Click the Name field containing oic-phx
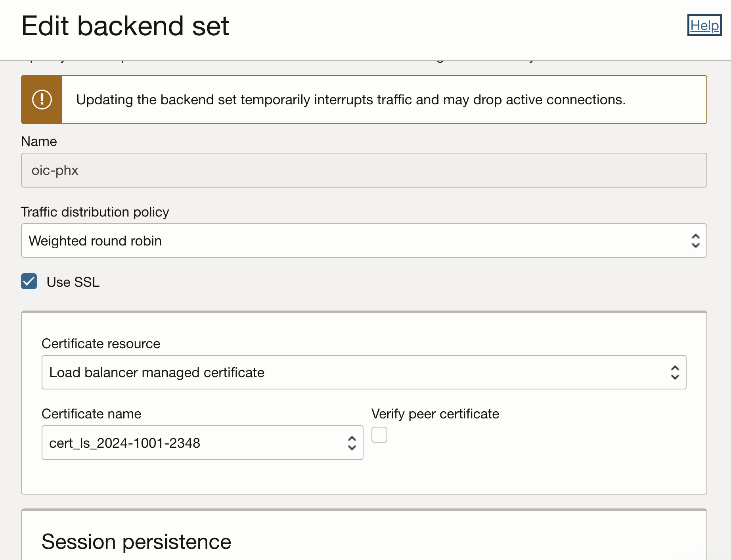The image size is (731, 560). click(x=364, y=170)
